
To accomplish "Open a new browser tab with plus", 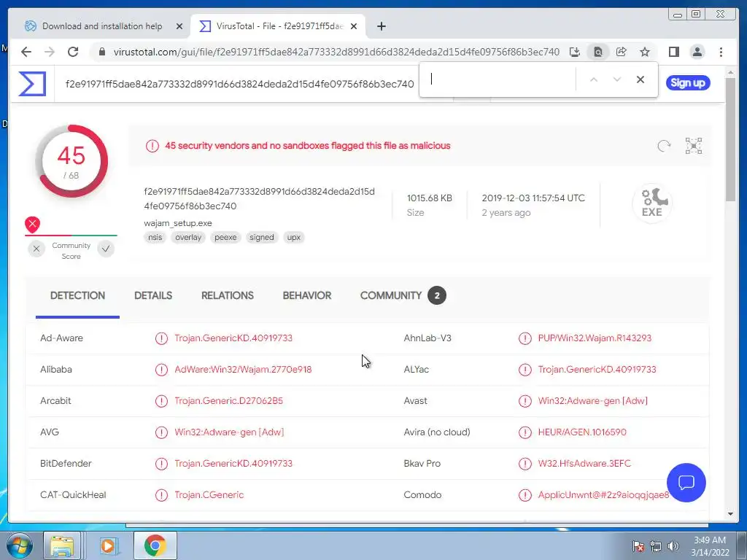I will [381, 26].
